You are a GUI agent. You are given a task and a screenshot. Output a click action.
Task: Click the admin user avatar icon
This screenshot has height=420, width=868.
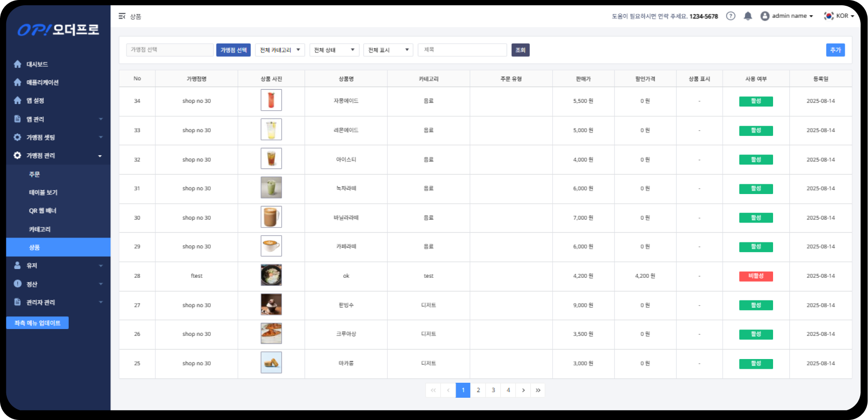tap(765, 16)
